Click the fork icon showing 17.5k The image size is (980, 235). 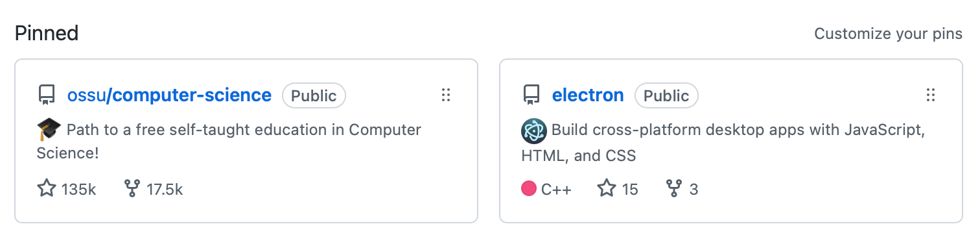tap(132, 189)
